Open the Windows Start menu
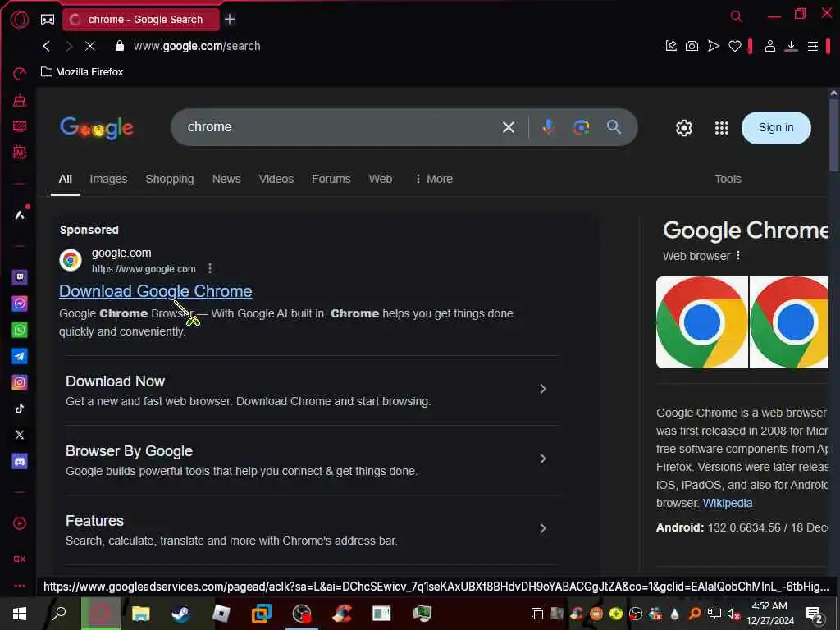The width and height of the screenshot is (840, 630). pos(20,614)
